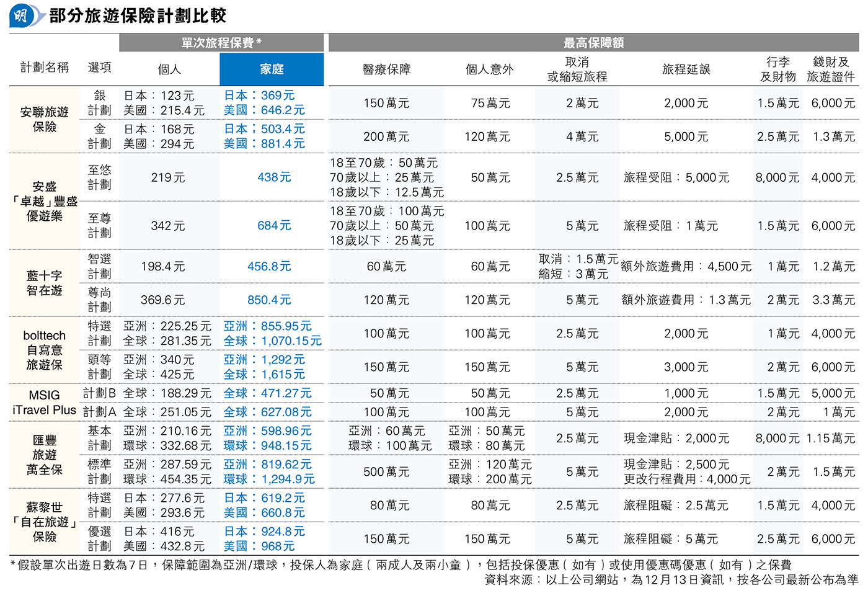The width and height of the screenshot is (868, 593).
Task: Click the 安聯旅遊保險 plan name
Action: point(44,119)
